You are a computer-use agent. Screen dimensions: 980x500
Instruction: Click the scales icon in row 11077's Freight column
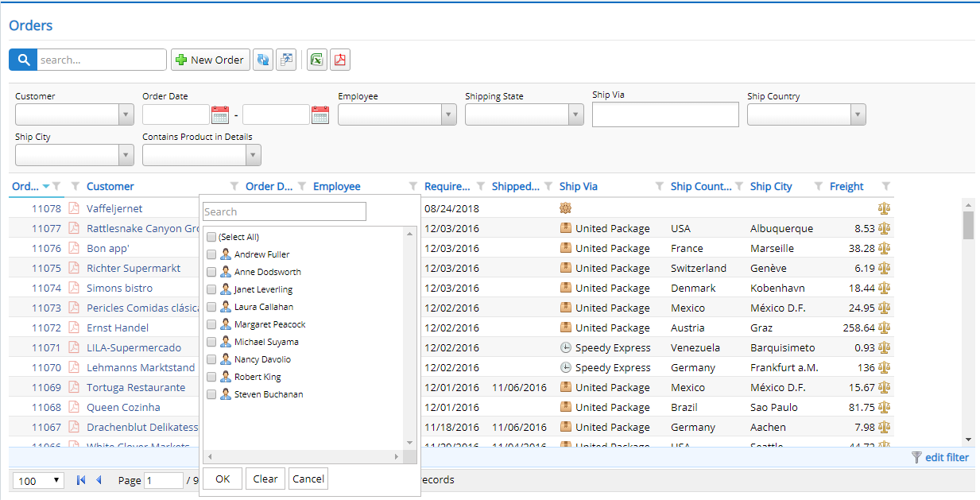click(884, 228)
